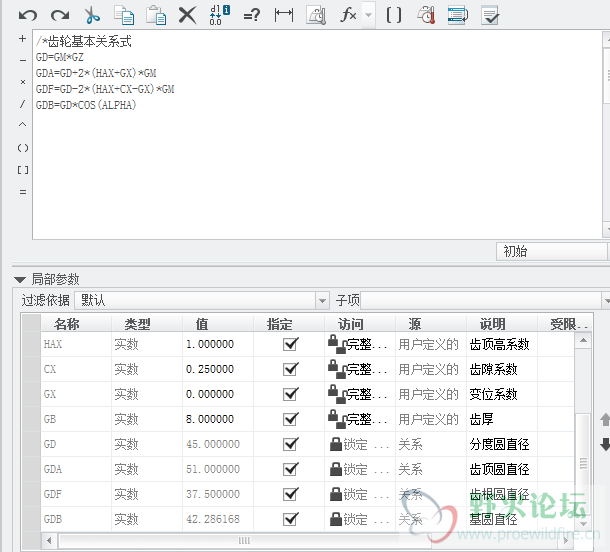This screenshot has width=610, height=552.
Task: Click the Undo arrow icon
Action: pyautogui.click(x=28, y=15)
